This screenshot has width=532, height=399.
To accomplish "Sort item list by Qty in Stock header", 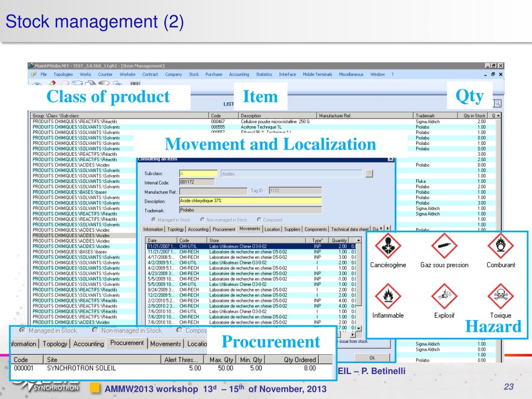I will tap(474, 116).
